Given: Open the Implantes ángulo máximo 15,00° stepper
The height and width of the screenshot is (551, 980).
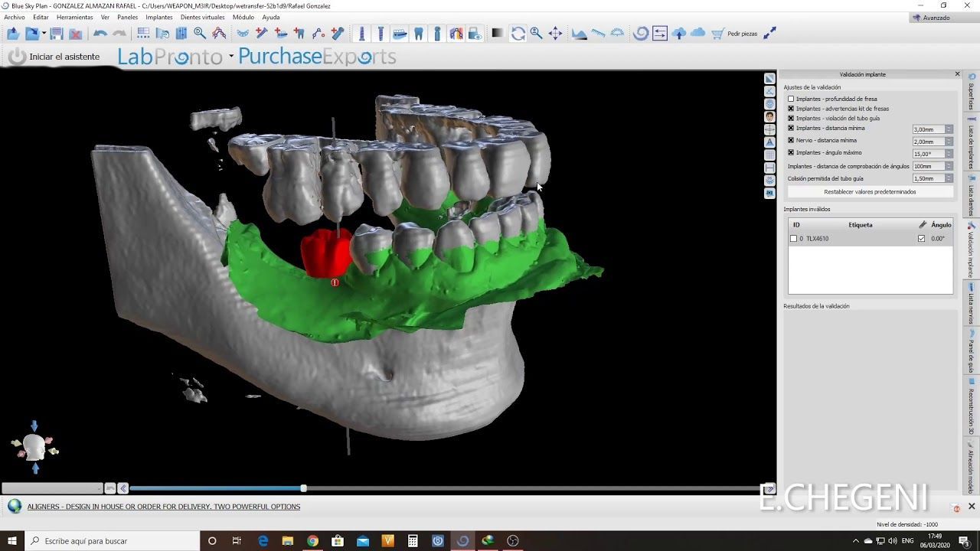Looking at the screenshot, I should tap(949, 154).
